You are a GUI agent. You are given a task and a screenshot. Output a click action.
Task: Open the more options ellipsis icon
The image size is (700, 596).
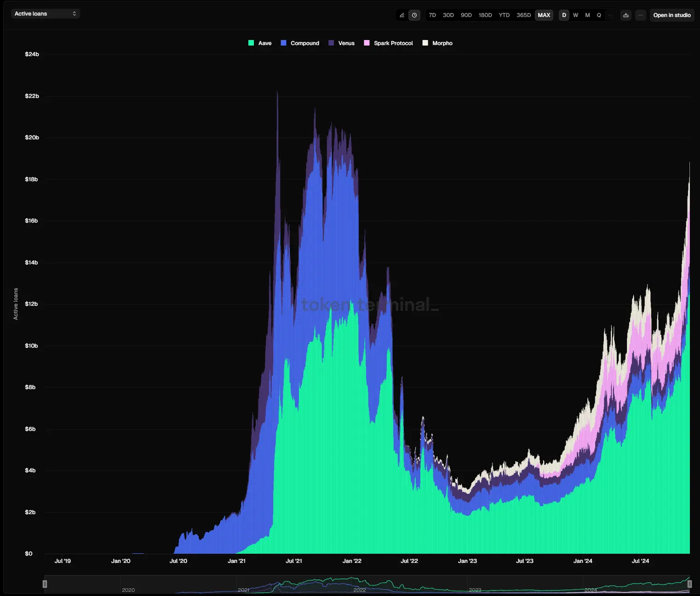pos(640,15)
